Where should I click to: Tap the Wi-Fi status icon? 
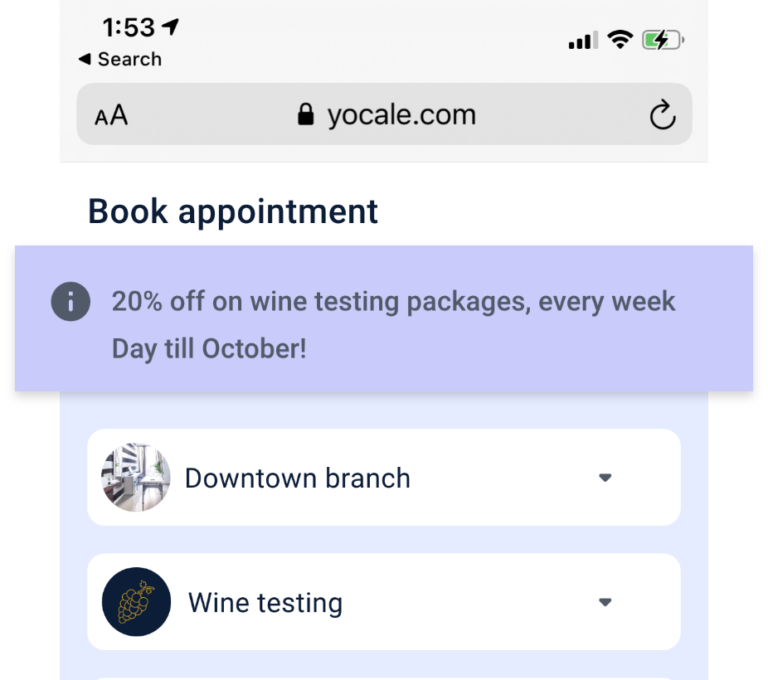[x=620, y=39]
